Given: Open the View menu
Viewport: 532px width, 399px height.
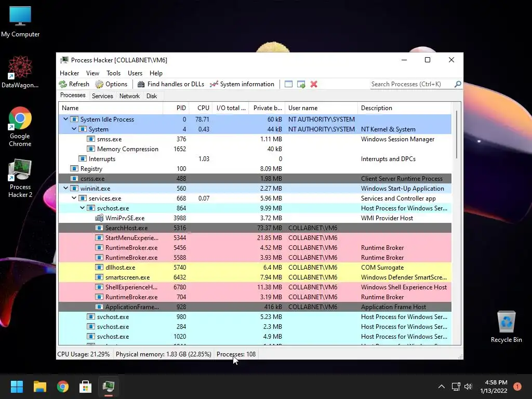Looking at the screenshot, I should pos(92,73).
